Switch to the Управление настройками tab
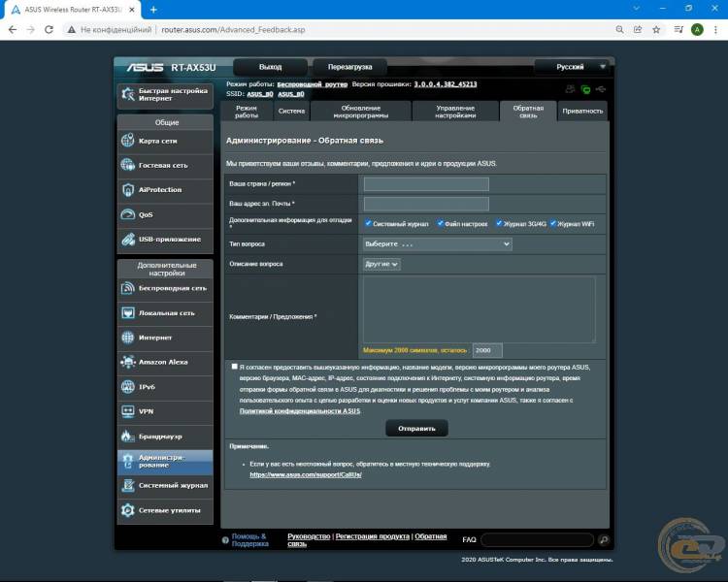 [455, 112]
